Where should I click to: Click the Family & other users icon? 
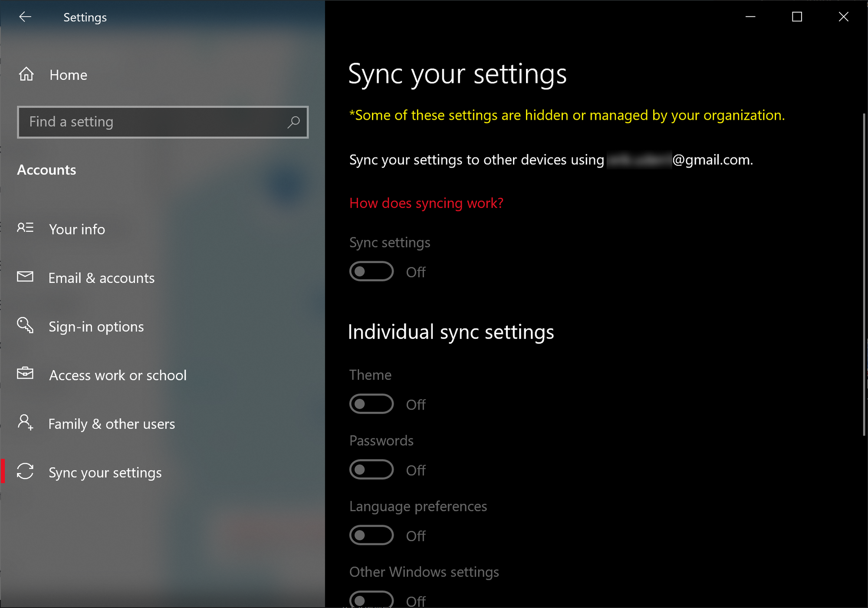(x=25, y=422)
